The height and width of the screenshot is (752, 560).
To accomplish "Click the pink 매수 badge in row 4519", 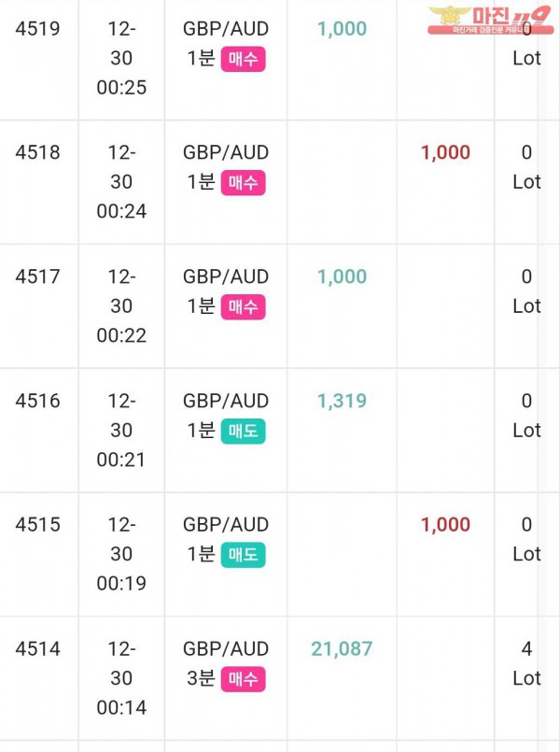I will click(x=243, y=60).
